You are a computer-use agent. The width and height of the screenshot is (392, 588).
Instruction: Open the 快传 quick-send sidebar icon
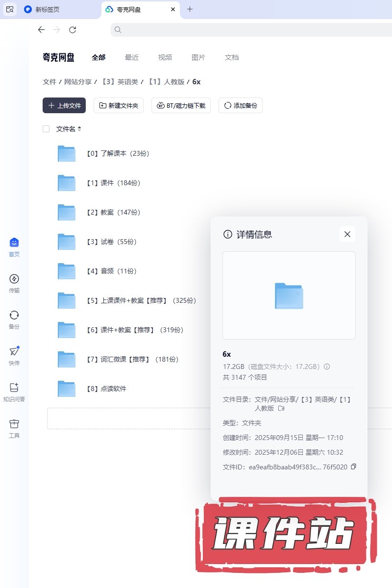[x=14, y=352]
